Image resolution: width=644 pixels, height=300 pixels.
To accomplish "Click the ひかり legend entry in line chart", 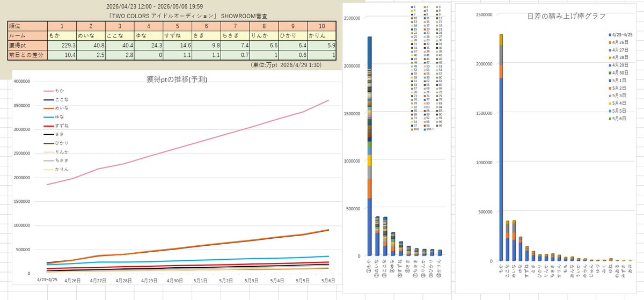I will 55,143.
